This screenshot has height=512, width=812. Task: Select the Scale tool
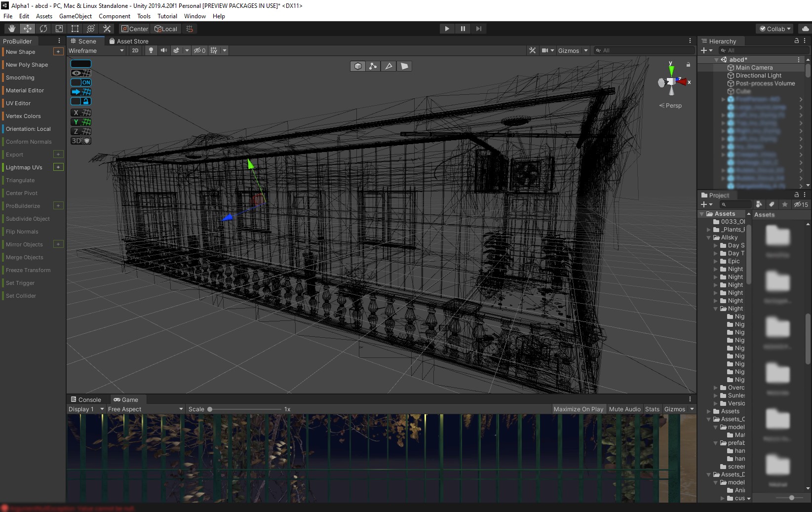coord(59,29)
